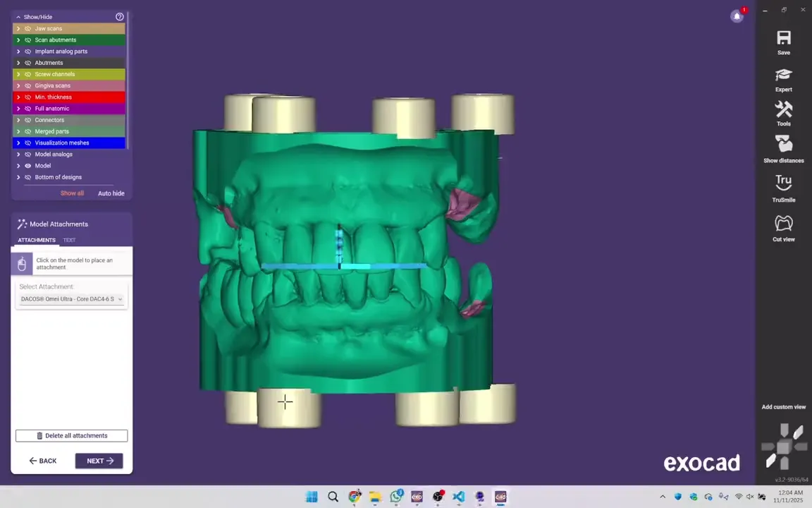Open the Select Attachment dropdown
The height and width of the screenshot is (508, 812).
tap(71, 299)
